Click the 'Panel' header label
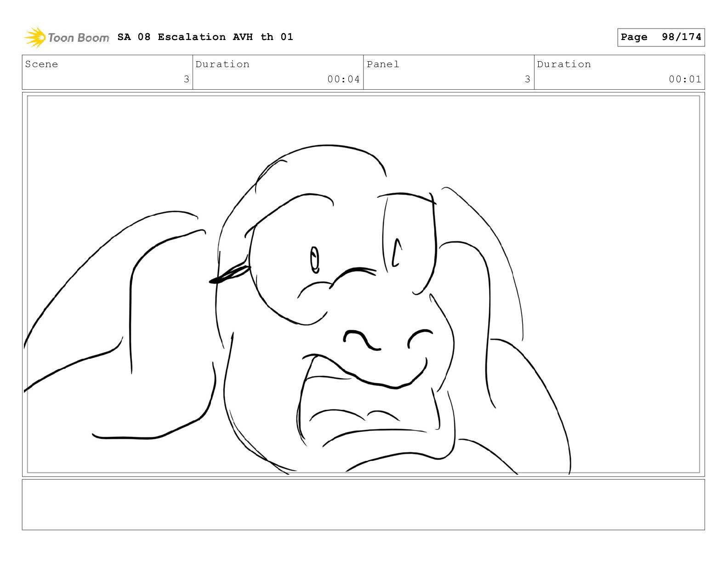728x563 pixels. click(383, 64)
